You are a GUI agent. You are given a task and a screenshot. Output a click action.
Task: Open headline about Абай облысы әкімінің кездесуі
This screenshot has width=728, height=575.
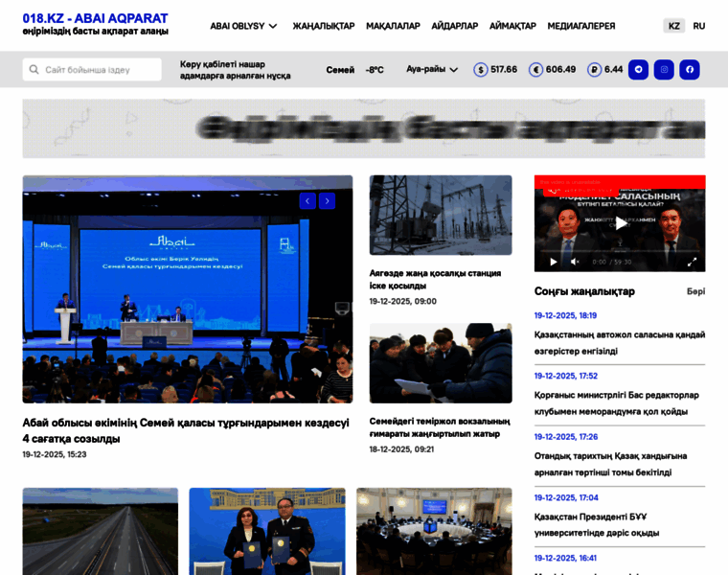(186, 430)
